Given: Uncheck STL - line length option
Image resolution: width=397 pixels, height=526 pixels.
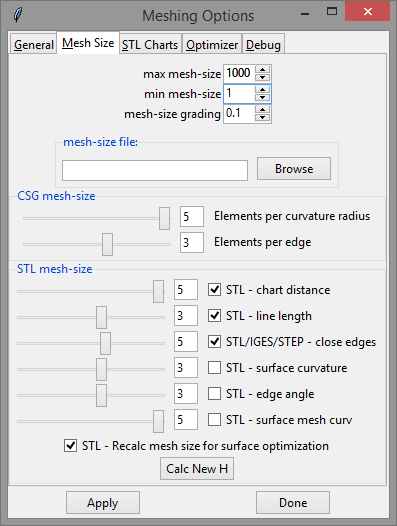Looking at the screenshot, I should pyautogui.click(x=214, y=316).
